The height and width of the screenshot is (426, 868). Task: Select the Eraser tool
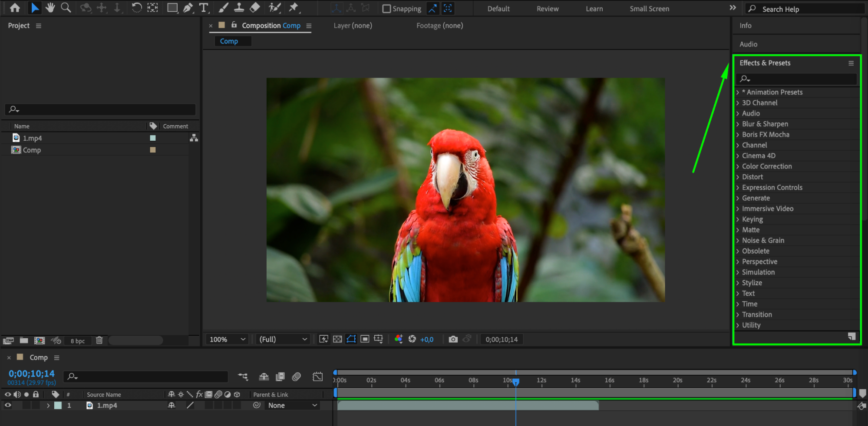point(255,8)
